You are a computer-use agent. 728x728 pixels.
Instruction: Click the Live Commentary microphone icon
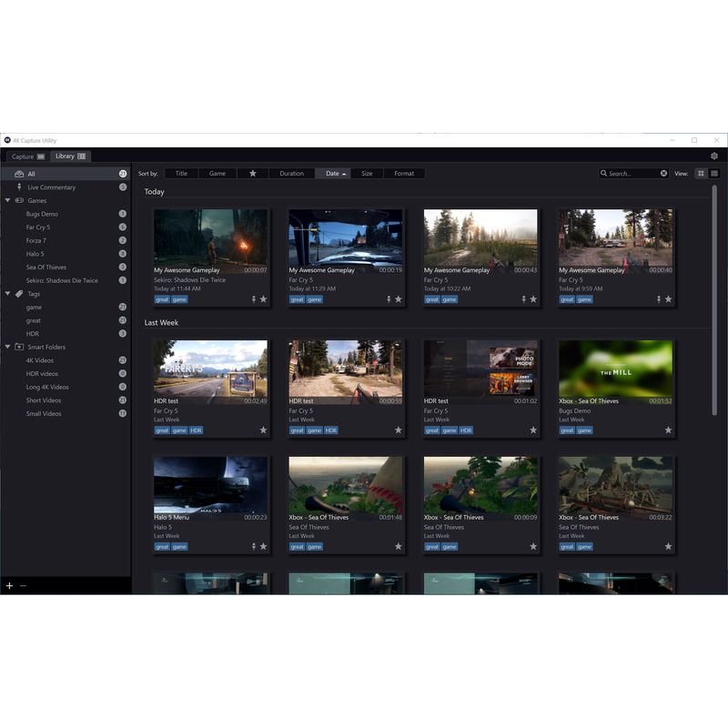[x=19, y=187]
